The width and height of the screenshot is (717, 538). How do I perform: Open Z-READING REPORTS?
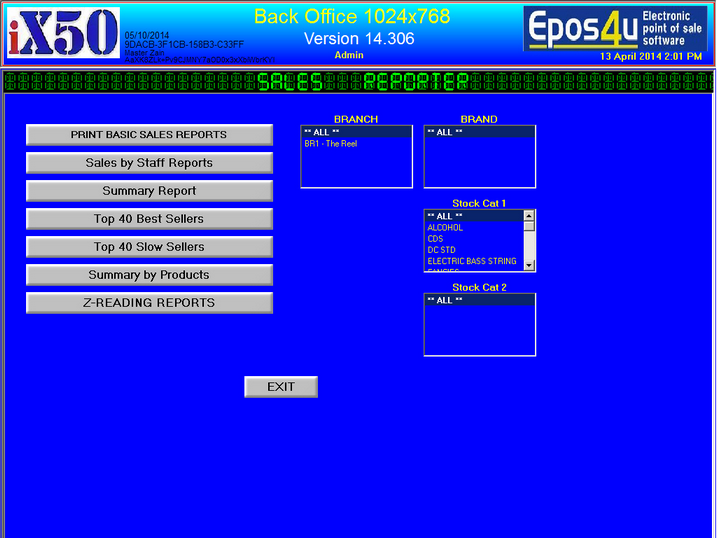pyautogui.click(x=149, y=303)
